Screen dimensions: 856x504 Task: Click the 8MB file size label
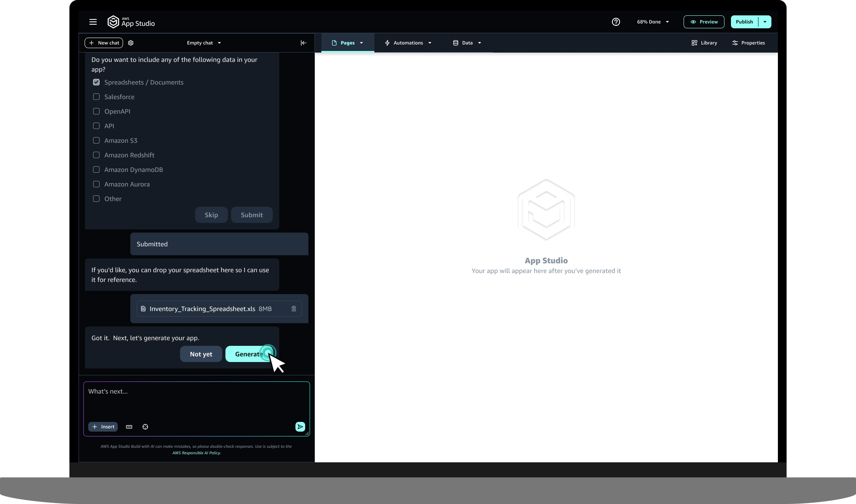pos(265,309)
